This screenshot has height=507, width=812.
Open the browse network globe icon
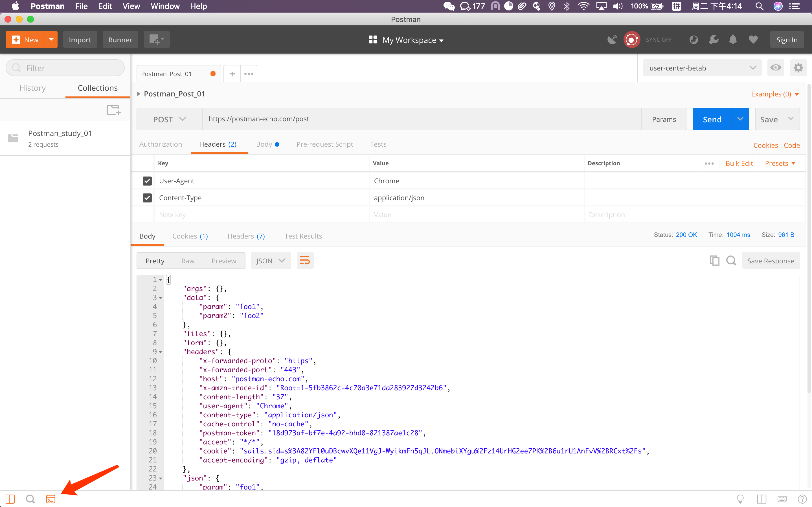(x=694, y=39)
